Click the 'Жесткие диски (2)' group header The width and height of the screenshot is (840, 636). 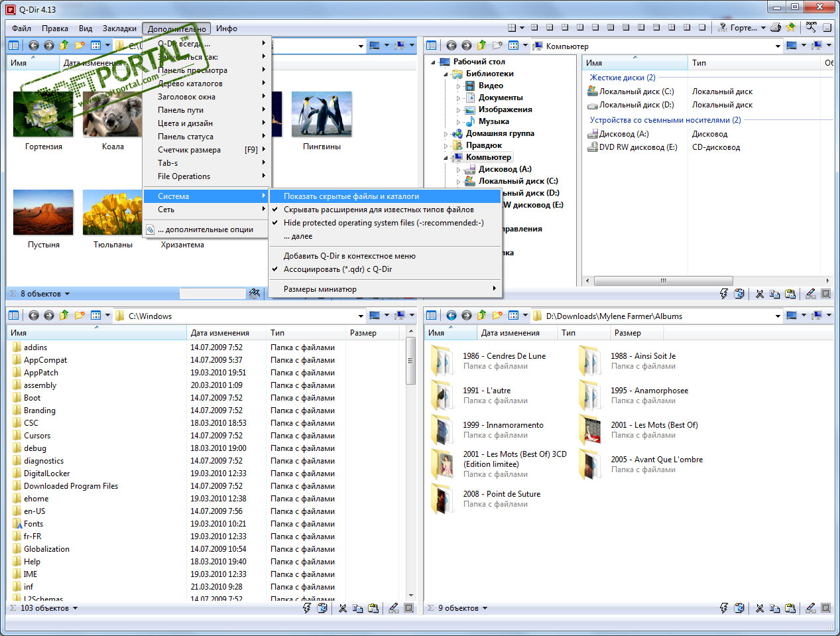click(x=623, y=78)
